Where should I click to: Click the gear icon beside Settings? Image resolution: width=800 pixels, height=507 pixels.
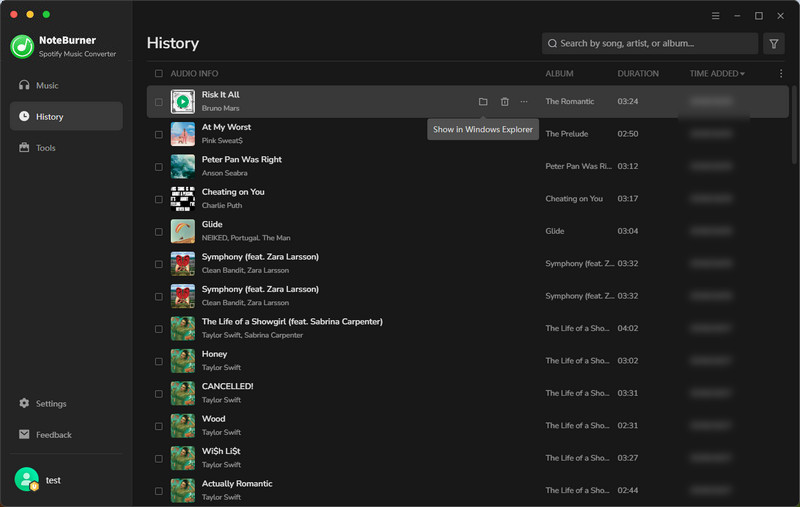pyautogui.click(x=24, y=403)
